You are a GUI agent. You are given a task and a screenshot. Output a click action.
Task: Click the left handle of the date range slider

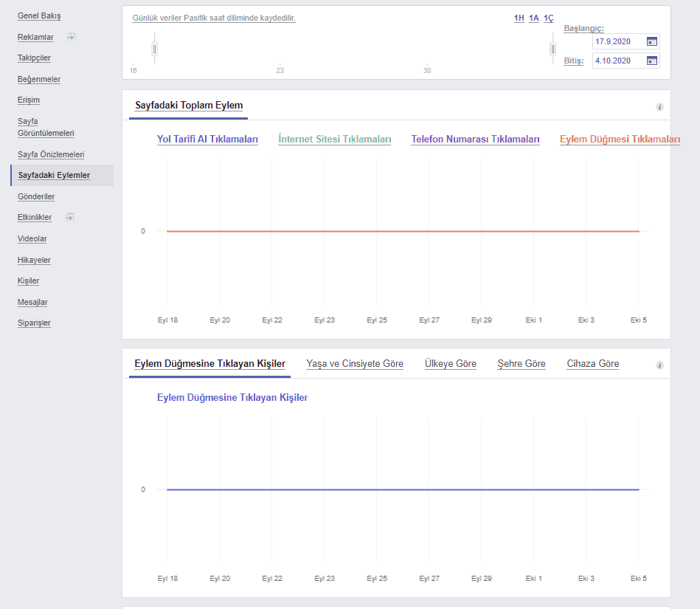(x=154, y=47)
